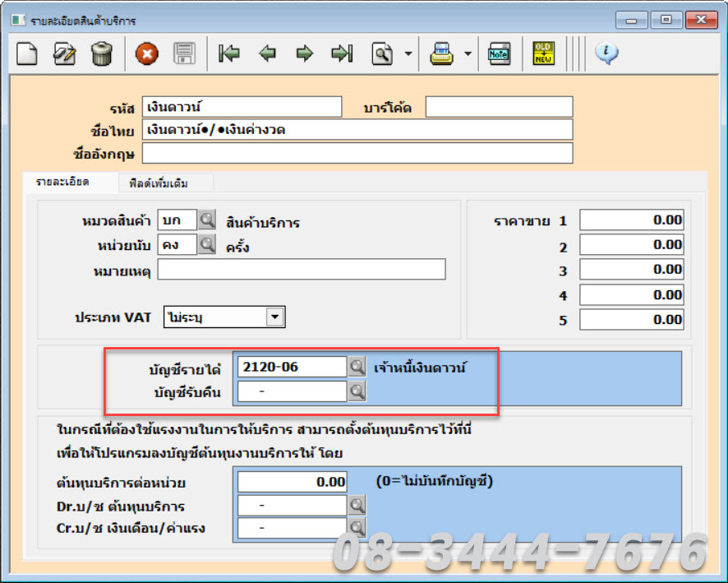
Task: Click the ราคาขาย 2 price field
Action: 631,244
